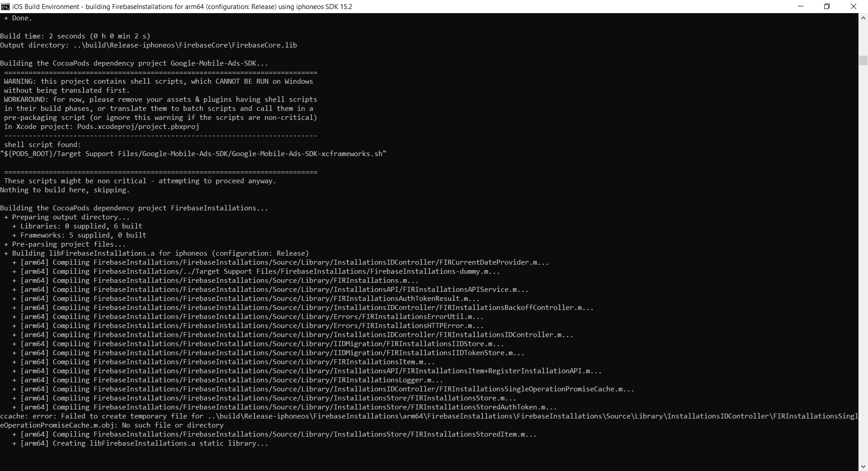
Task: Click the 'Output directory' FirebaseCore.lib line
Action: [148, 45]
